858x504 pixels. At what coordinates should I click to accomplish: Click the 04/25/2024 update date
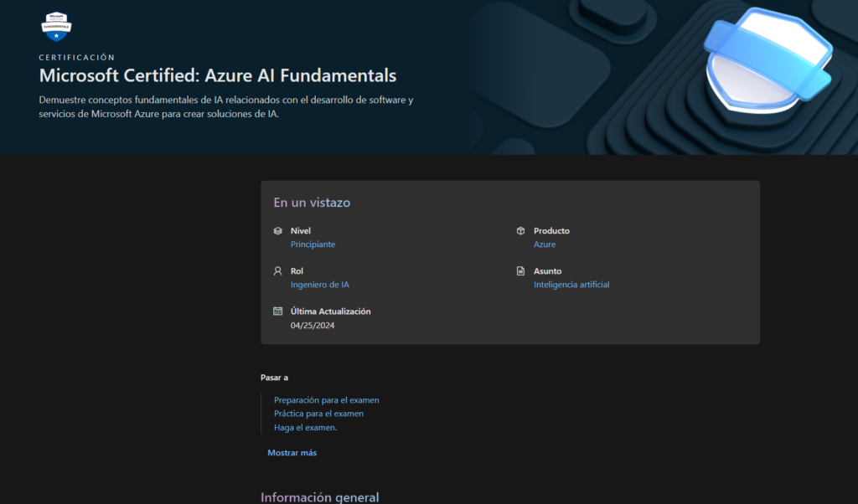[312, 325]
